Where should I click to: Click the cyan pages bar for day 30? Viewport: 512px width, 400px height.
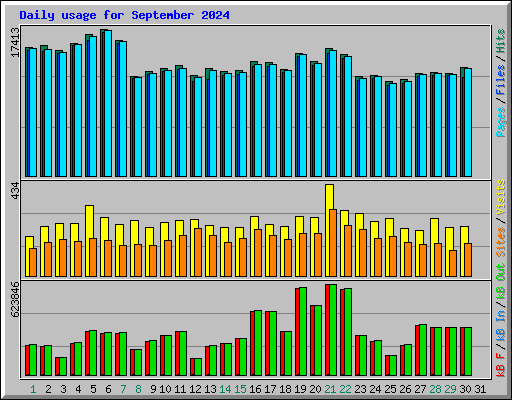coord(468,122)
